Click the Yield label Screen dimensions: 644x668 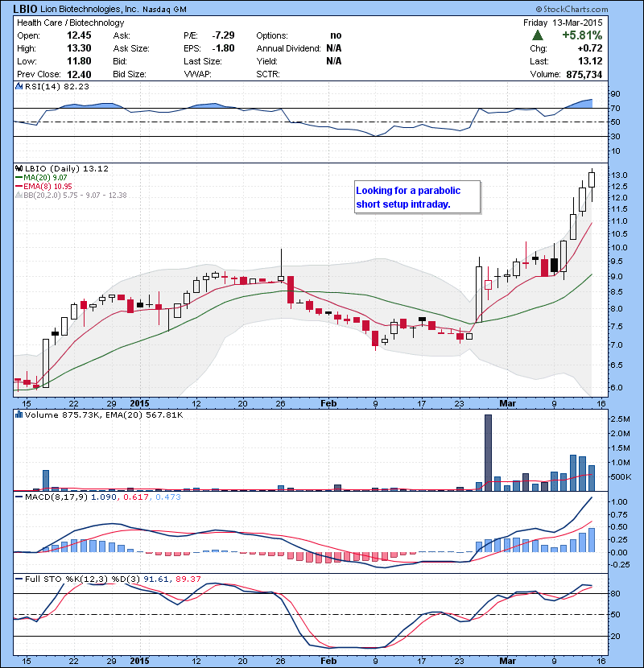(266, 61)
